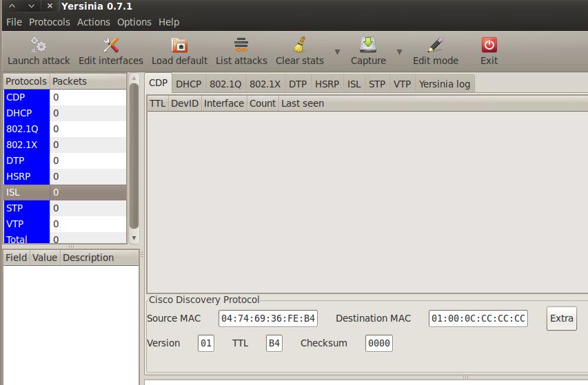Expand the Capture dropdown arrow
The image size is (588, 385).
[x=399, y=52]
